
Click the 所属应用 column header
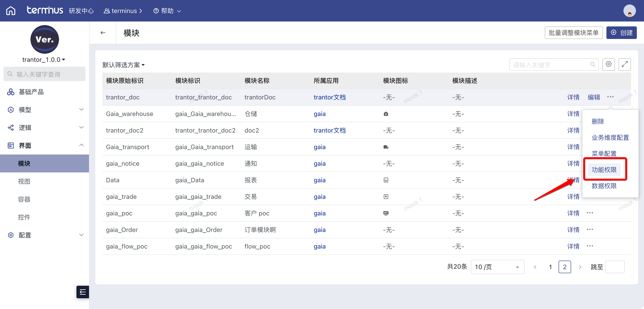(x=326, y=81)
